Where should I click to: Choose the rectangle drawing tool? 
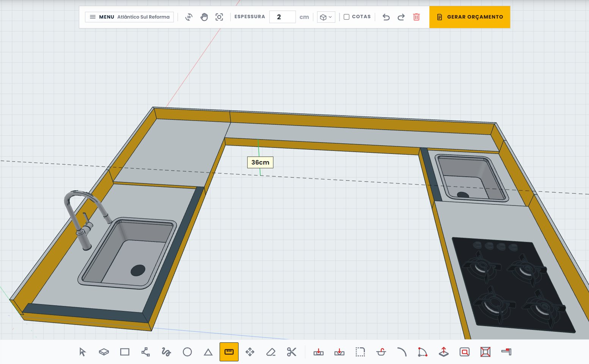(125, 352)
